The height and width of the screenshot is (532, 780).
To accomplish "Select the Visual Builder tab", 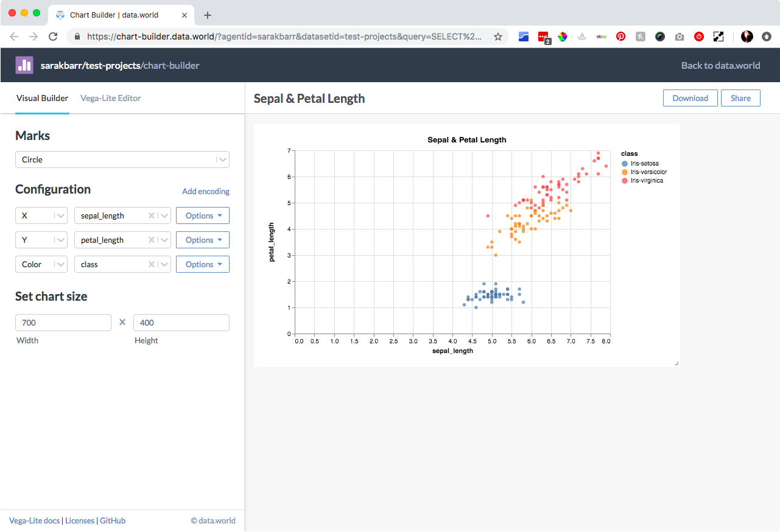I will pos(42,98).
